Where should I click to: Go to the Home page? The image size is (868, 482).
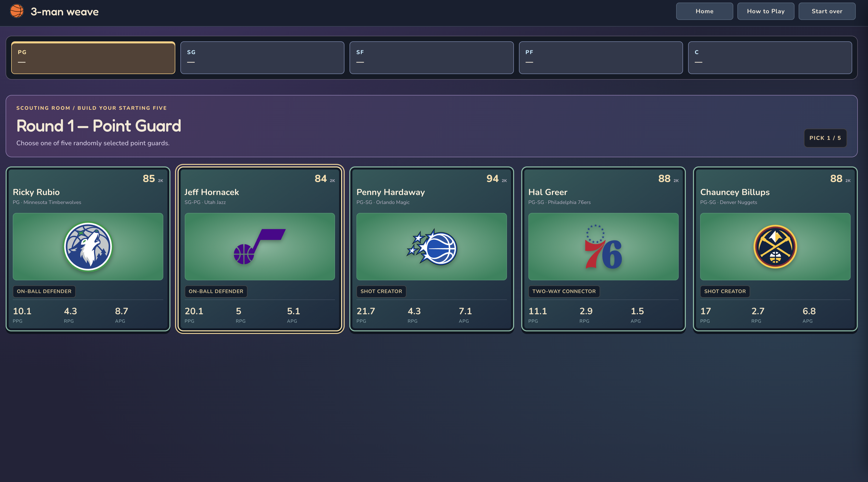click(x=704, y=11)
